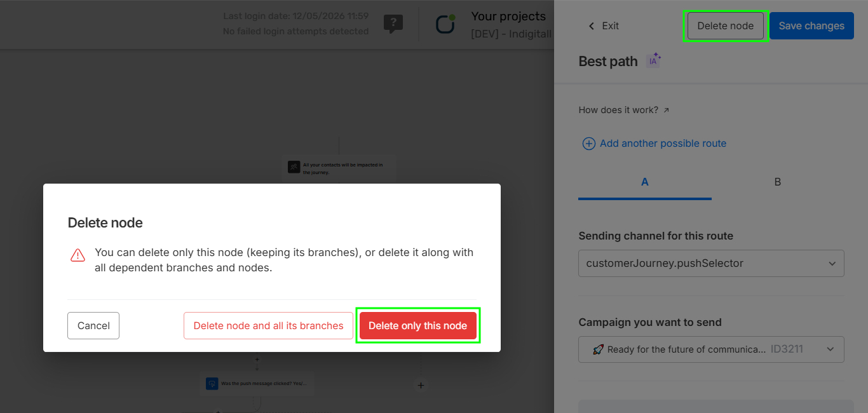The height and width of the screenshot is (413, 868).
Task: Click the plus connector on the journey canvas
Action: [x=421, y=385]
